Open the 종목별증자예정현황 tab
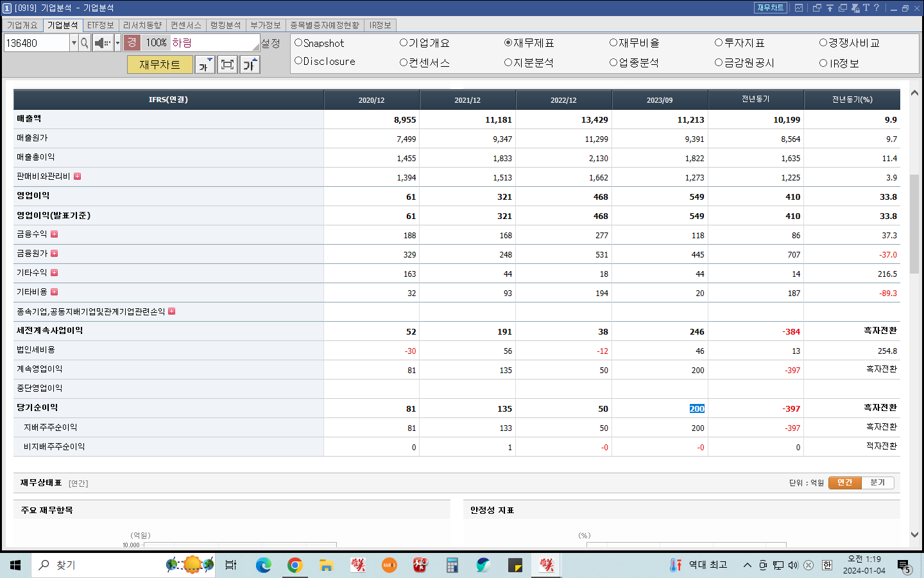The image size is (924, 578). point(325,25)
